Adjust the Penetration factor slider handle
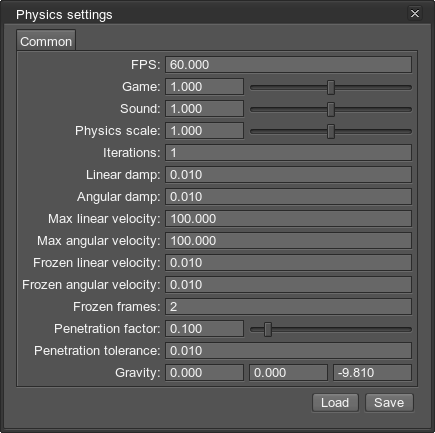The image size is (435, 433). click(x=268, y=330)
